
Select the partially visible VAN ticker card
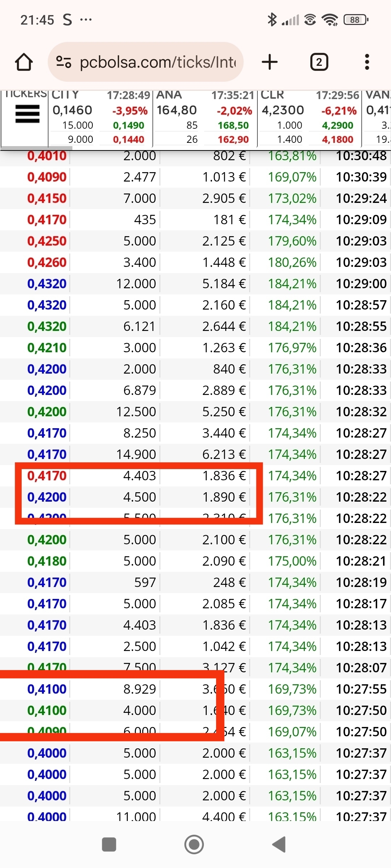point(377,118)
